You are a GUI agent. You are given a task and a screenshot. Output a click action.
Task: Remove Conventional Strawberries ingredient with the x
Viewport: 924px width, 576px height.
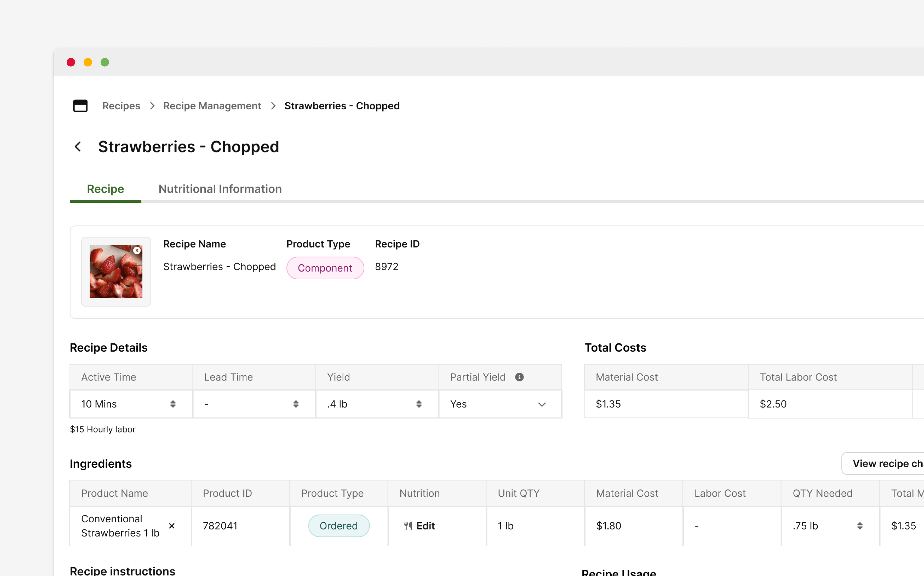coord(172,526)
